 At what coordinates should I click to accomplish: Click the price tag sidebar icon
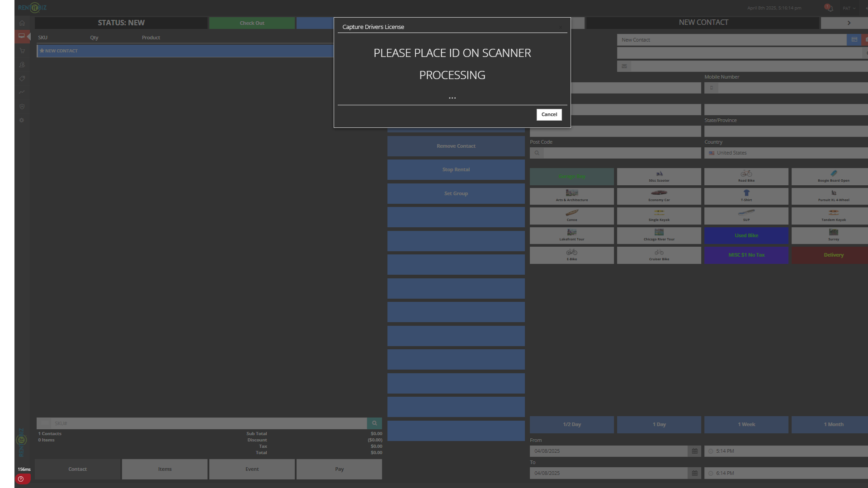22,79
